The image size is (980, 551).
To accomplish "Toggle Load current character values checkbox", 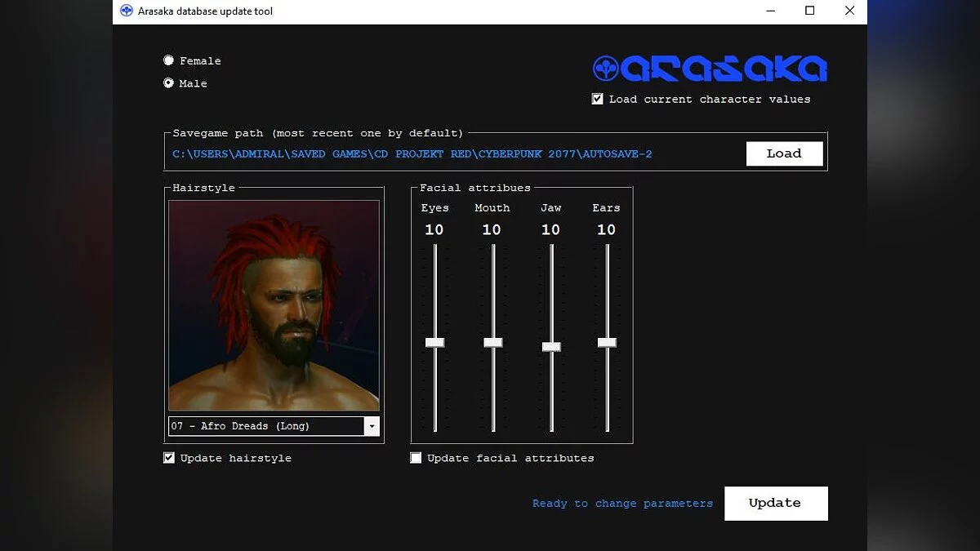I will pyautogui.click(x=598, y=99).
